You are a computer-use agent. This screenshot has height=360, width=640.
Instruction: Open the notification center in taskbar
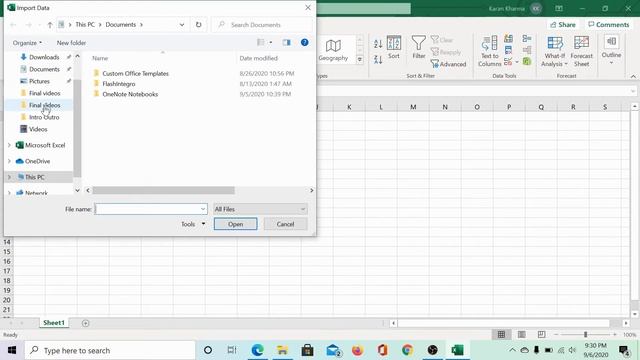coord(624,350)
